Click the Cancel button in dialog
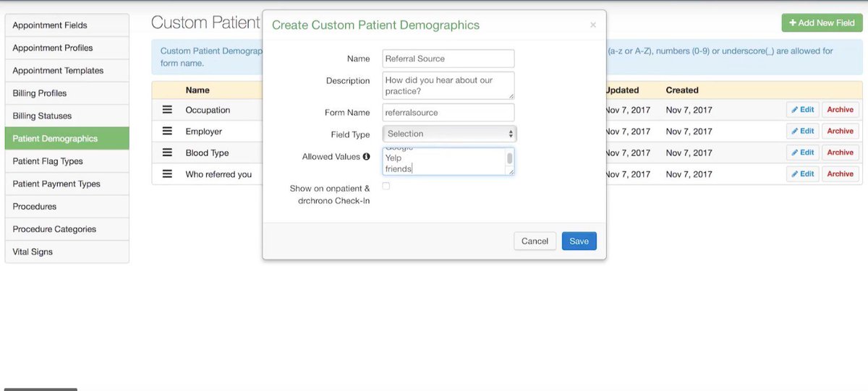868x391 pixels. point(535,241)
